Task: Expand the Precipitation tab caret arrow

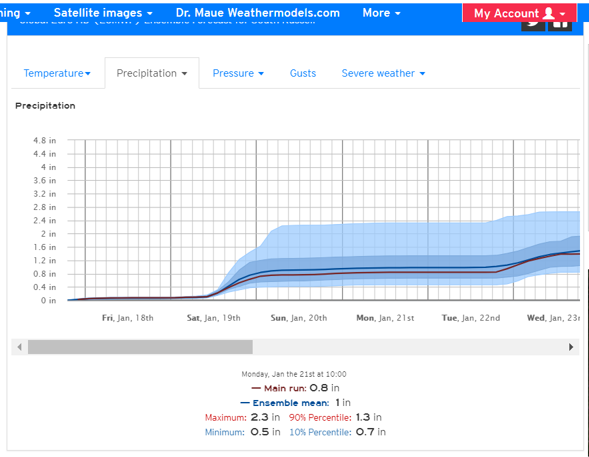Action: (184, 74)
